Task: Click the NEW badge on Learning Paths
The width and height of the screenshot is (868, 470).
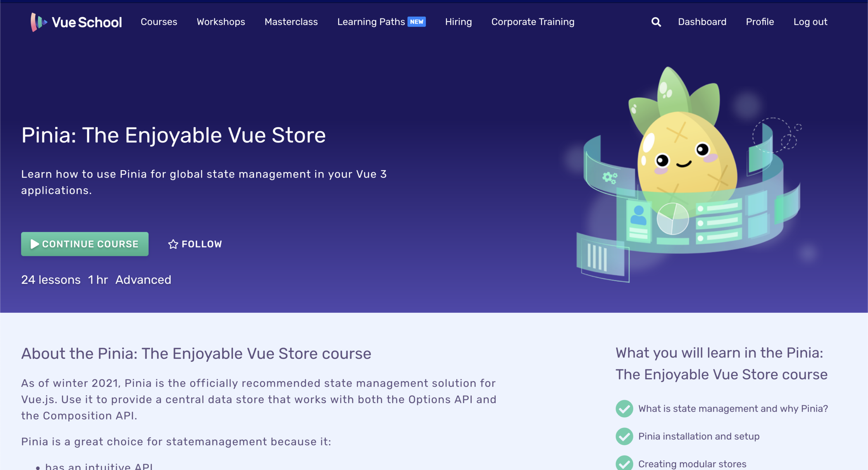Action: [417, 22]
